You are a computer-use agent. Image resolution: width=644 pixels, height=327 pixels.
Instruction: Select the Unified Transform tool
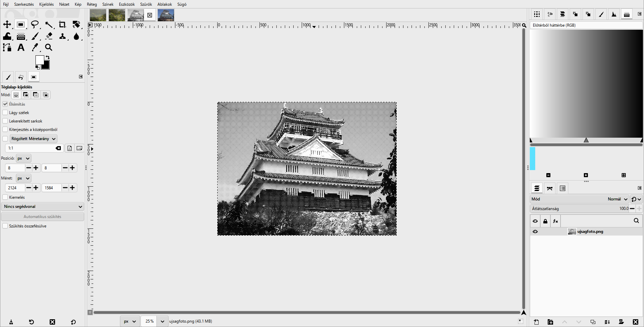76,24
